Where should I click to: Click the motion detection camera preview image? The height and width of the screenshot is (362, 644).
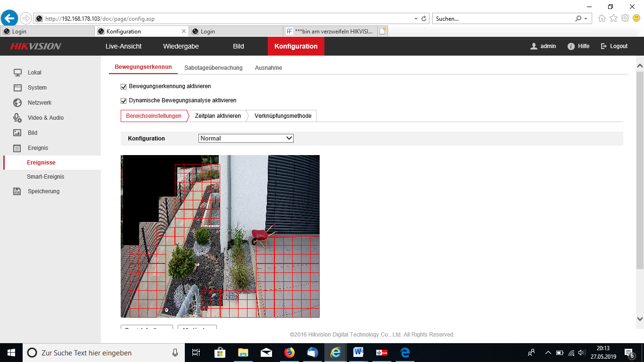(x=220, y=236)
